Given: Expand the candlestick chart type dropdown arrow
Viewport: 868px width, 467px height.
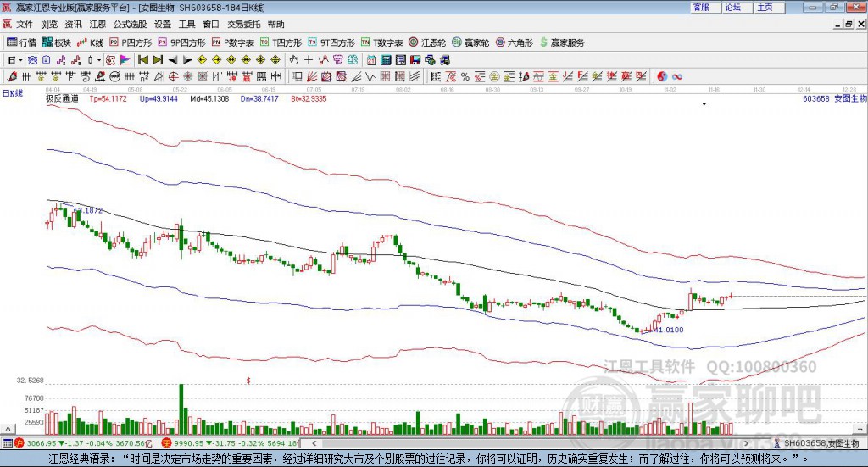Looking at the screenshot, I should click(99, 60).
